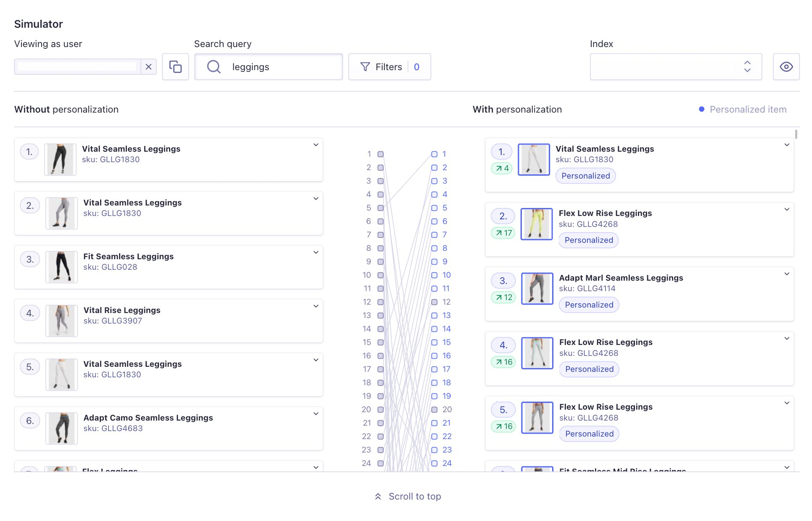
Task: Select left rank node 1 in graph
Action: click(381, 154)
